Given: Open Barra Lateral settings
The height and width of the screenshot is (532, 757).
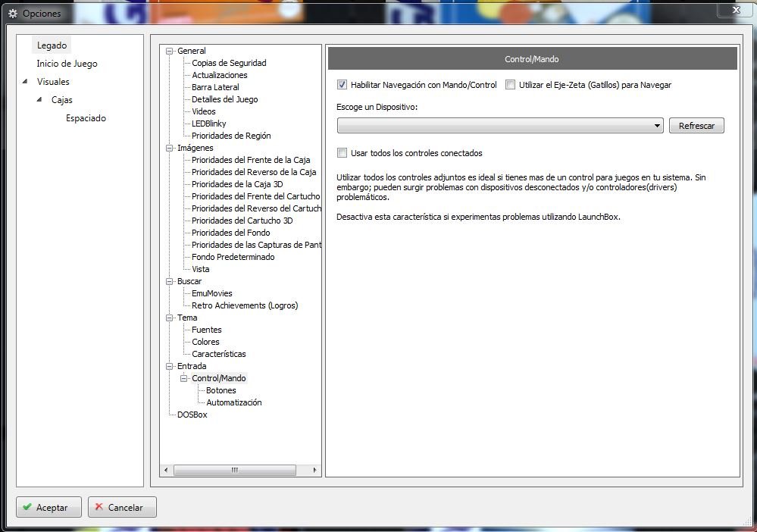Looking at the screenshot, I should tap(215, 87).
